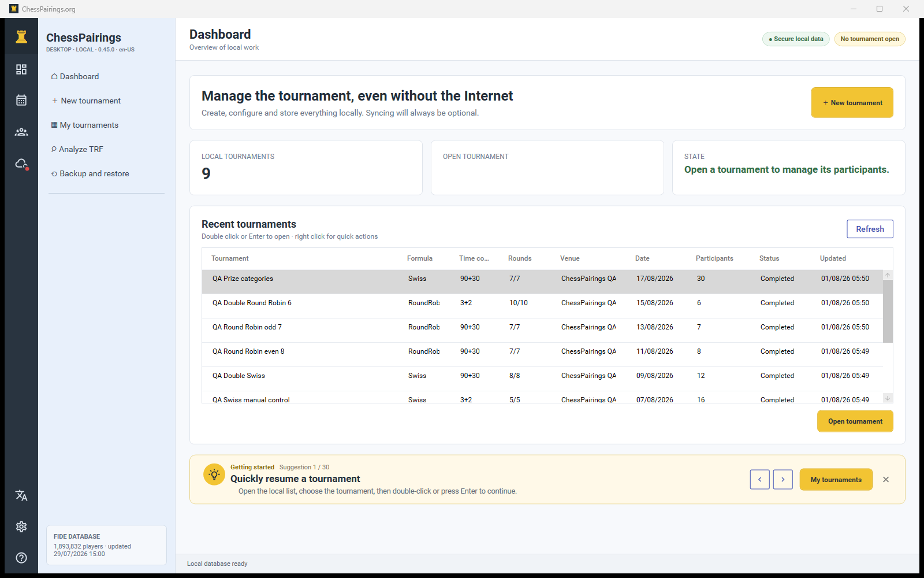Select the QA Double Round Robin 6 row

pyautogui.click(x=542, y=306)
